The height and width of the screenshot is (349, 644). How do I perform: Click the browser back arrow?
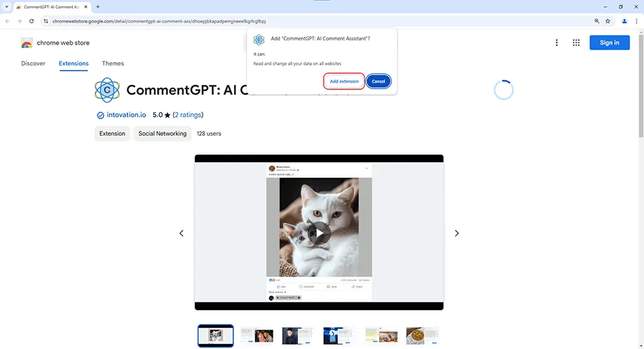(8, 21)
